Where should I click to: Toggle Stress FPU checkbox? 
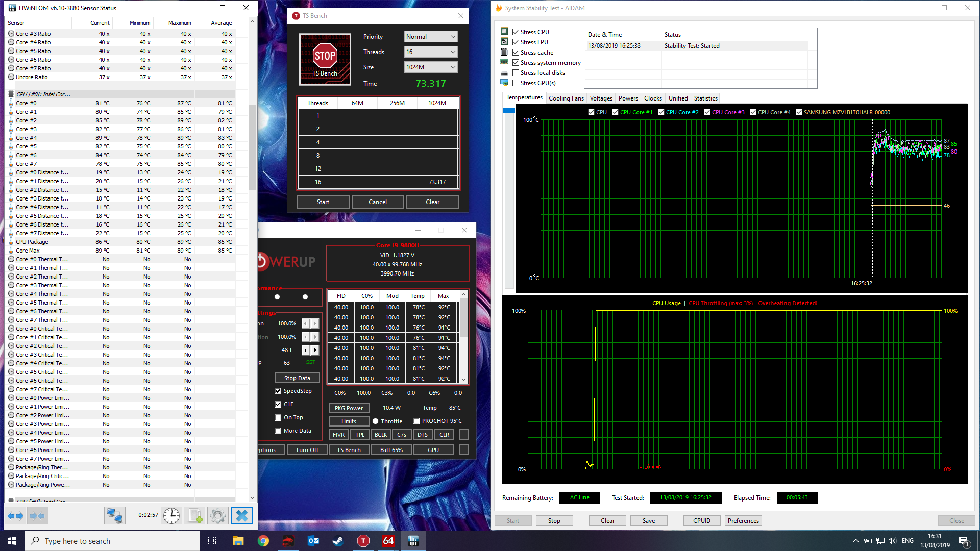[x=516, y=42]
